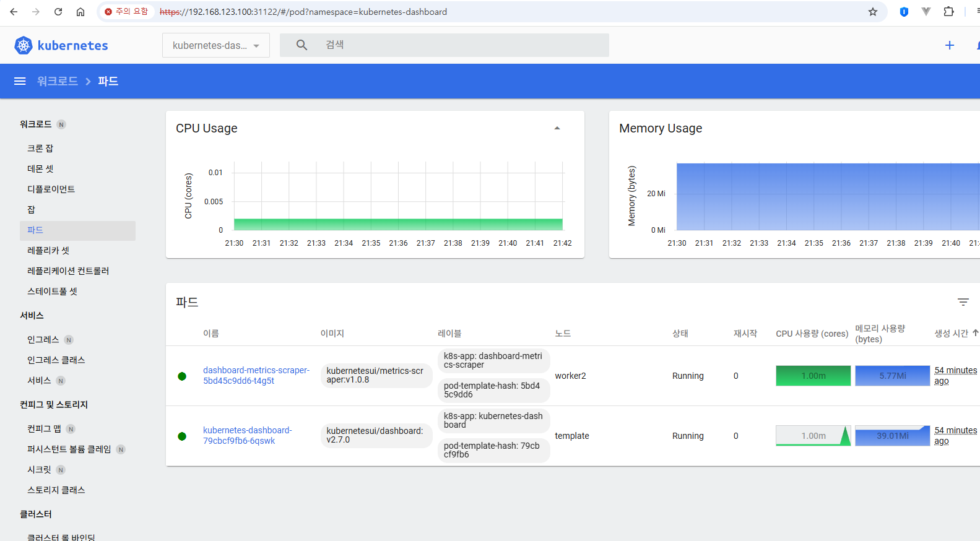Screen dimensions: 980x541
Task: Click the 1.00m CPU sparkline for metrics-scraper
Action: pyautogui.click(x=813, y=376)
